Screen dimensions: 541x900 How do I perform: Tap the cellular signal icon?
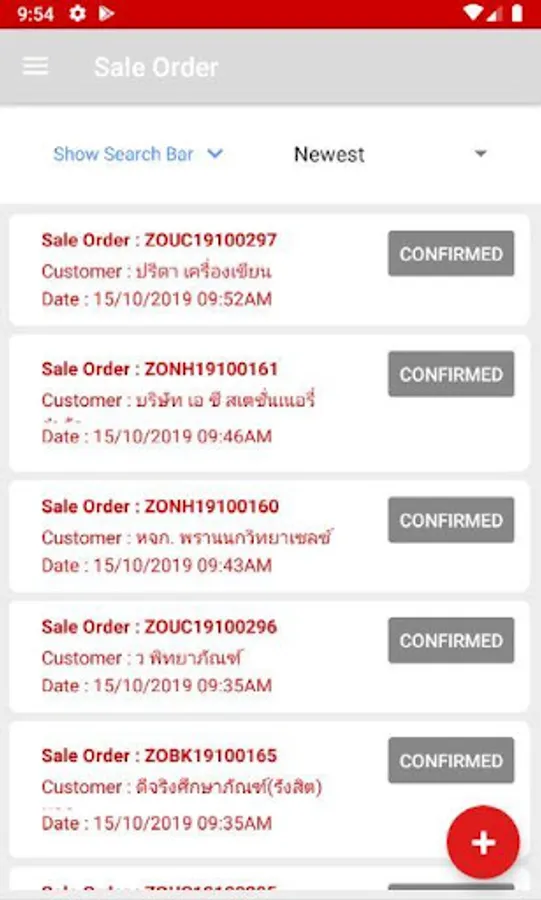point(495,13)
